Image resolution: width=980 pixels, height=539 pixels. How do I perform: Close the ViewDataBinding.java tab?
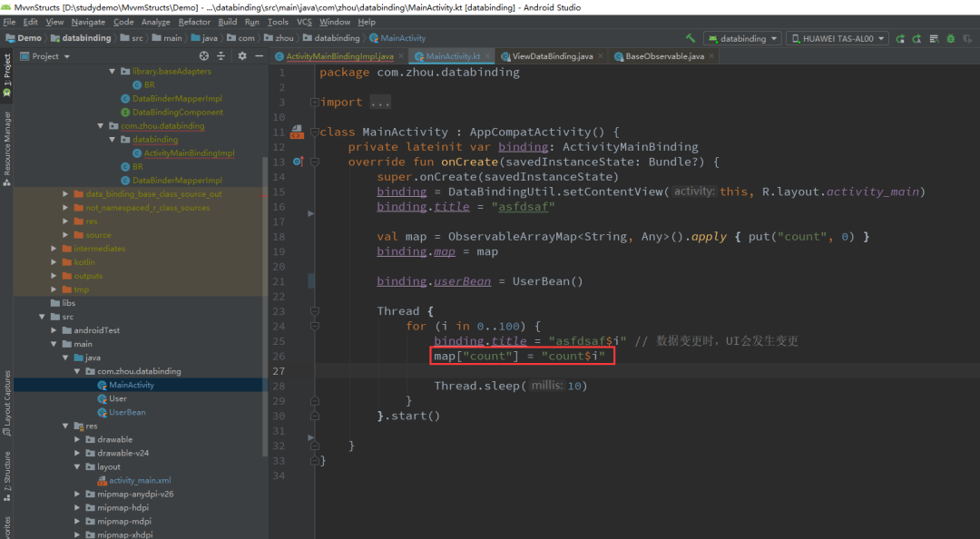coord(600,56)
